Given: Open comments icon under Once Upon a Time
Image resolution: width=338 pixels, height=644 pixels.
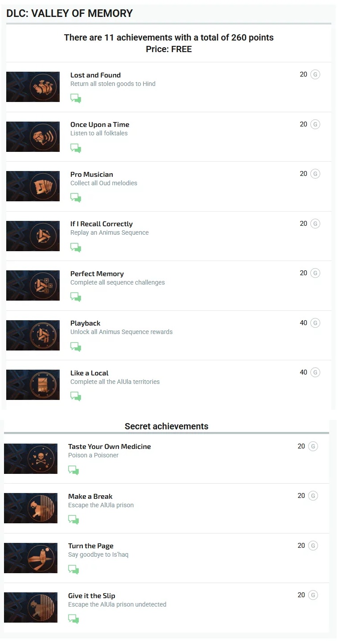Looking at the screenshot, I should [76, 148].
